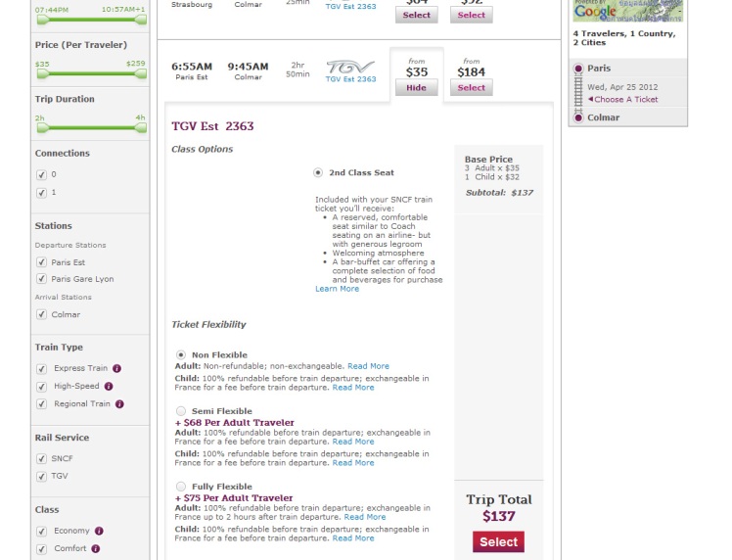
Task: Click the 9:45AM arrival time
Action: click(x=248, y=67)
